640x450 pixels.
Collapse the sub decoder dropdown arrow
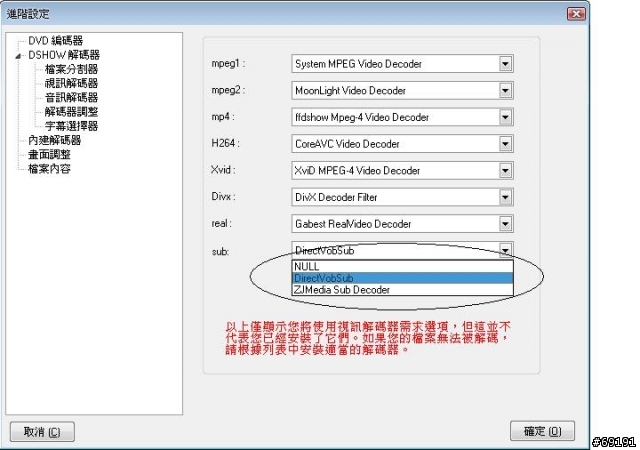point(505,250)
